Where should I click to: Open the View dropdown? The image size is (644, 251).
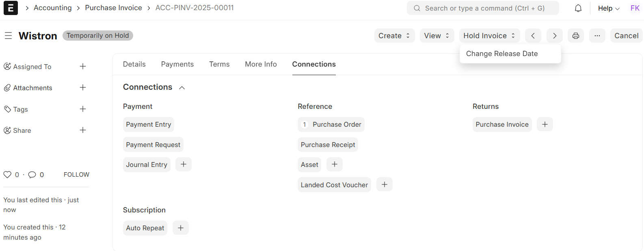437,36
